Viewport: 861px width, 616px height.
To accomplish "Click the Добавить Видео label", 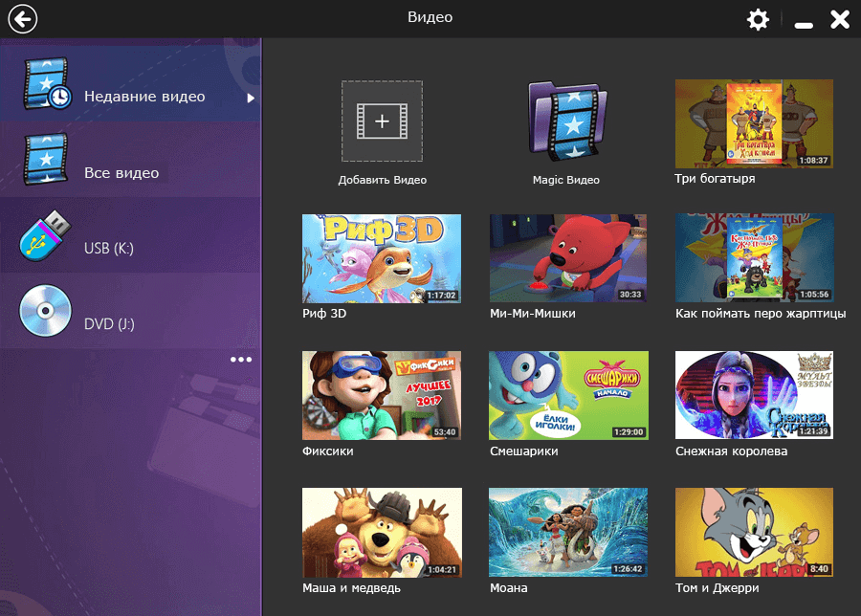I will 382,180.
